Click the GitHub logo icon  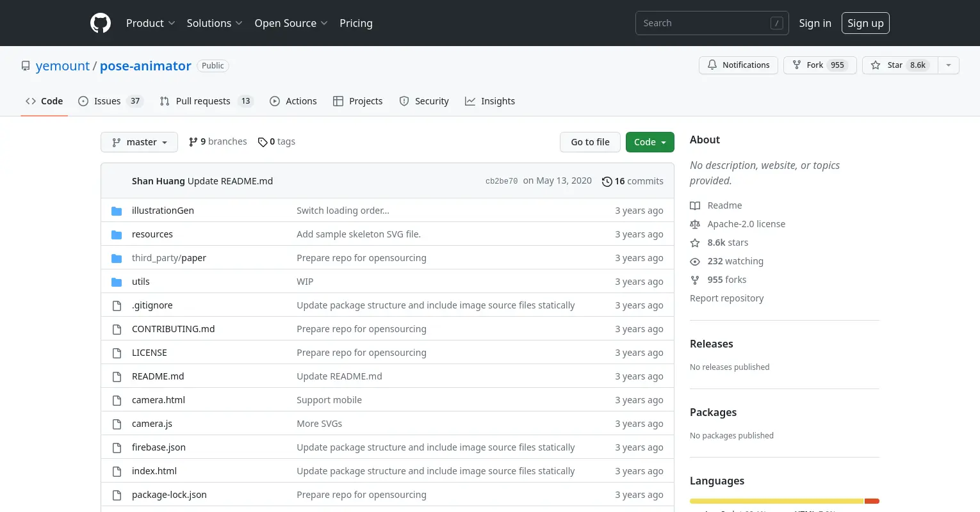click(101, 23)
